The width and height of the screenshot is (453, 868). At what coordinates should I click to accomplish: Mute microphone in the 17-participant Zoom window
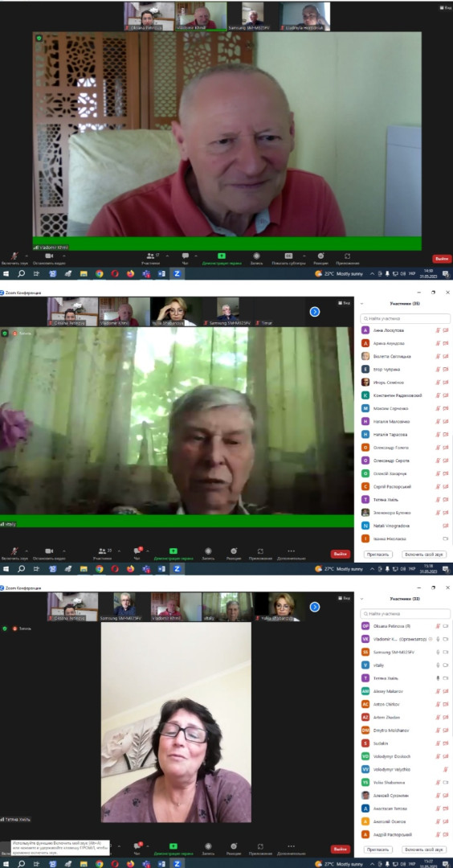(14, 258)
